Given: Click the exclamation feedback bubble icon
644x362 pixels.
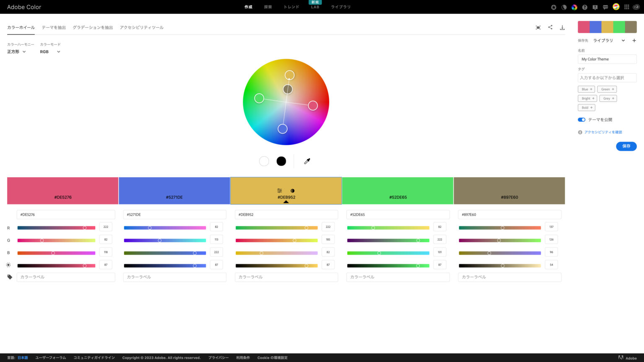Looking at the screenshot, I should 595,7.
